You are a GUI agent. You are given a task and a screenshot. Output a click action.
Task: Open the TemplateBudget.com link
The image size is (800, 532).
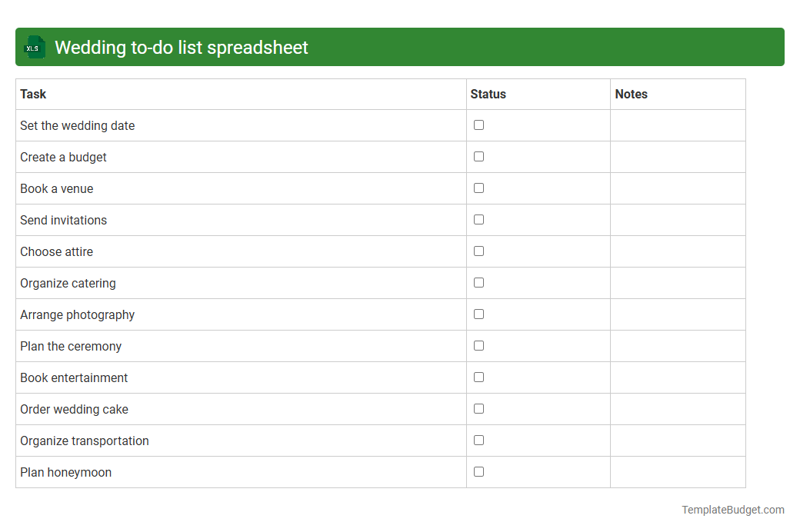click(732, 509)
